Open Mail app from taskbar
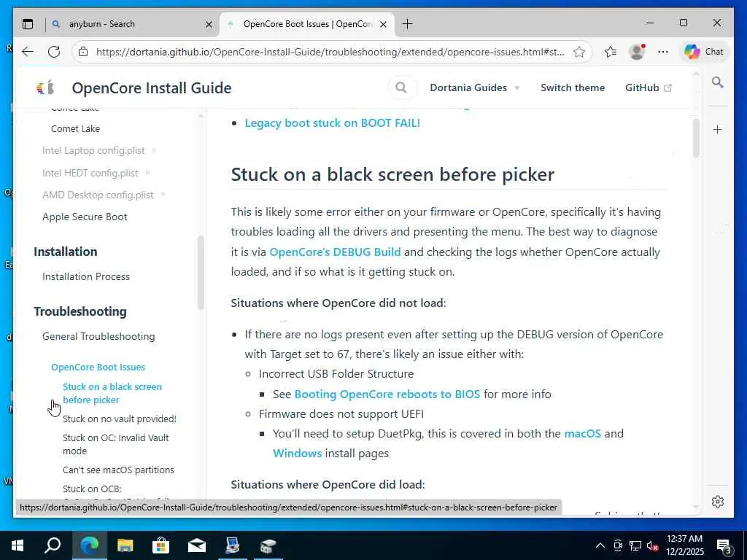Screen dimensions: 747x560 click(196, 545)
